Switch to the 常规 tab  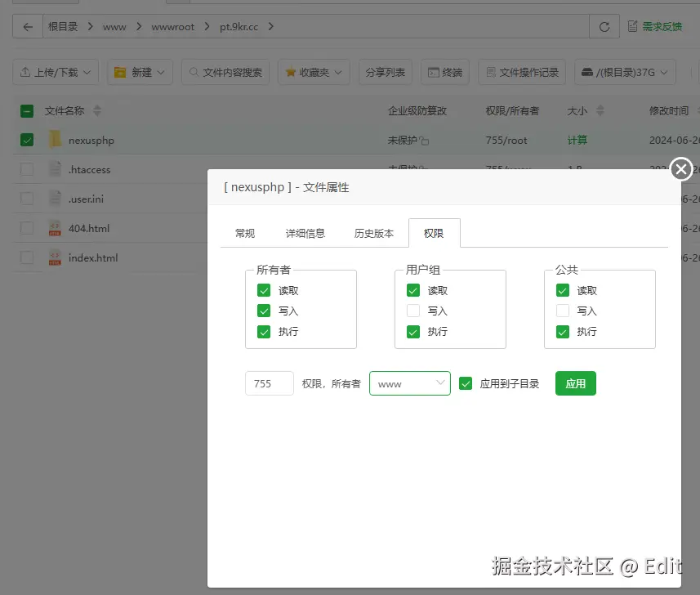click(x=245, y=233)
